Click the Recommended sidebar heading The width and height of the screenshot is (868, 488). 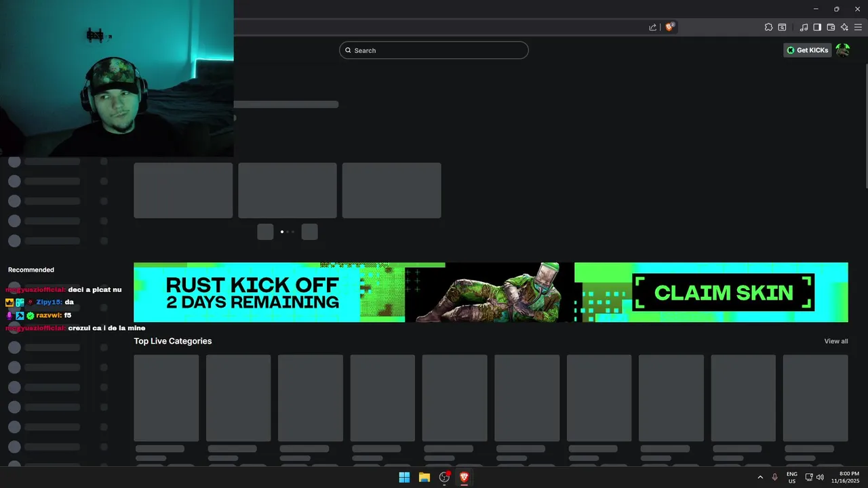coord(31,270)
